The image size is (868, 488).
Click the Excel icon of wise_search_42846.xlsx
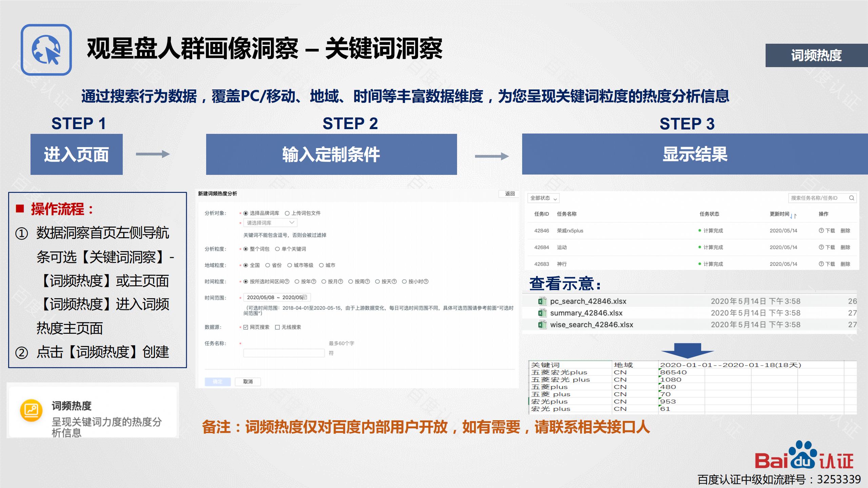pyautogui.click(x=542, y=325)
